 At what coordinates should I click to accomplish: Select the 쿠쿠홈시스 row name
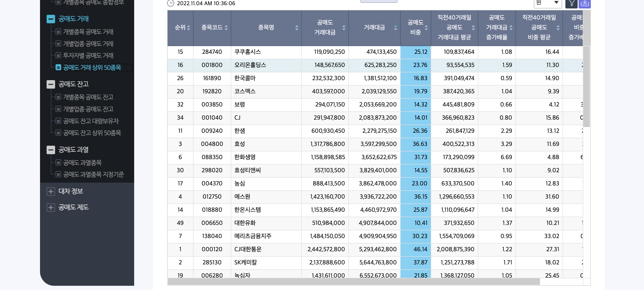(x=247, y=52)
